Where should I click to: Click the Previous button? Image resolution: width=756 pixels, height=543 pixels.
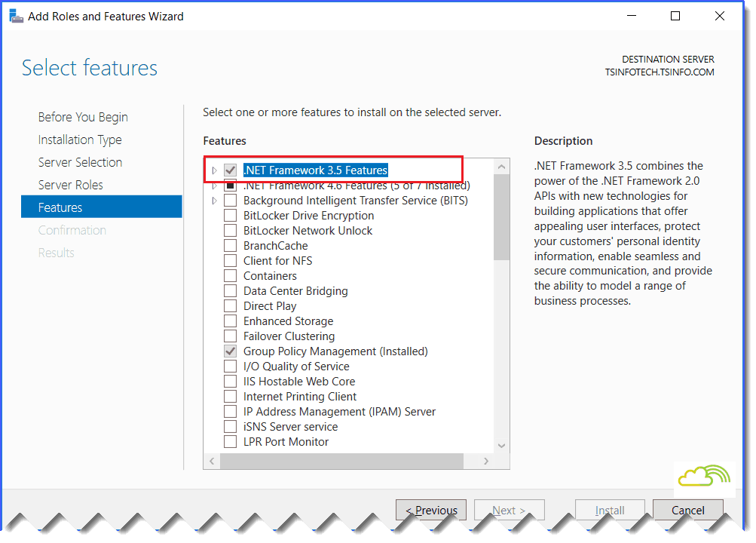(x=430, y=510)
